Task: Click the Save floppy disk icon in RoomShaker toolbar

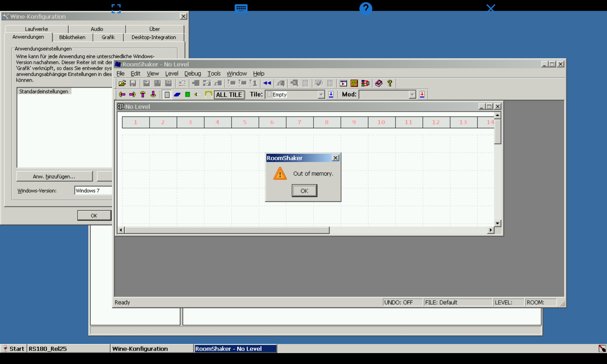Action: pyautogui.click(x=133, y=83)
